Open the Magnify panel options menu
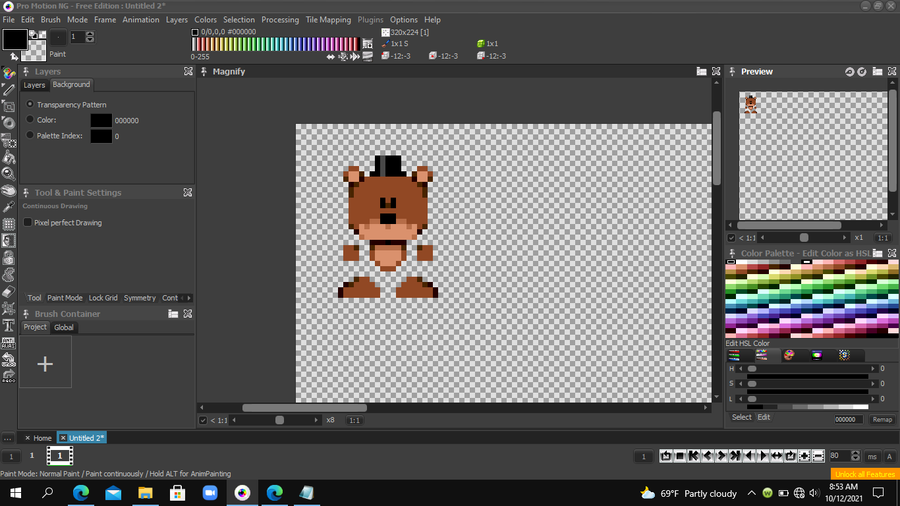This screenshot has width=900, height=506. coord(701,71)
